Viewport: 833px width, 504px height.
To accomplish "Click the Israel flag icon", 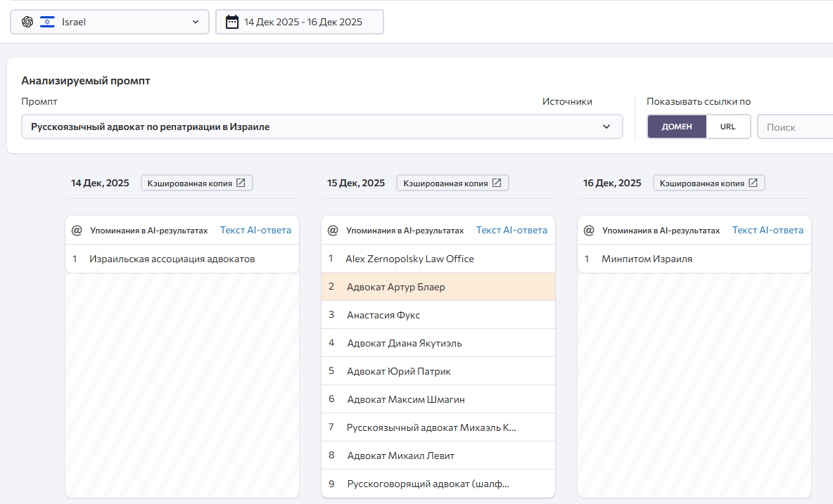I will pyautogui.click(x=47, y=22).
